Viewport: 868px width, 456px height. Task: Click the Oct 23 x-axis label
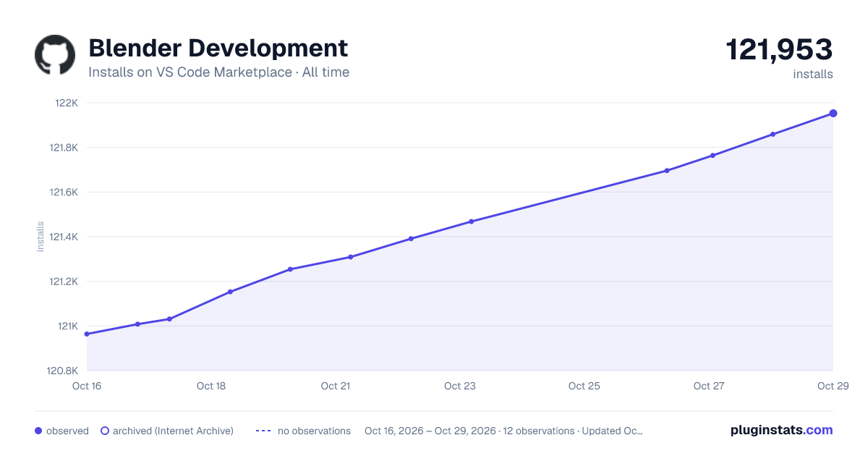(460, 386)
